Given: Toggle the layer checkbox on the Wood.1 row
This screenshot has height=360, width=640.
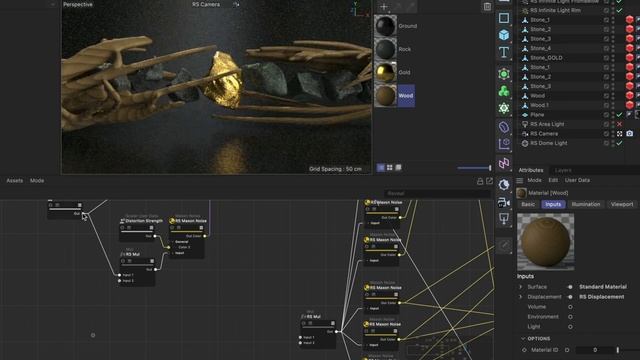Looking at the screenshot, I should (x=606, y=105).
